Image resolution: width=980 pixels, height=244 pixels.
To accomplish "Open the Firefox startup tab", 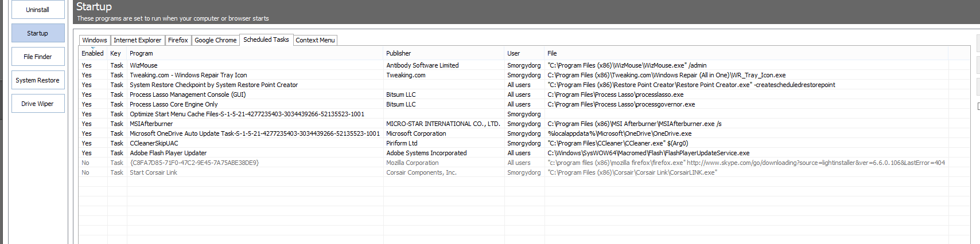I will point(178,40).
